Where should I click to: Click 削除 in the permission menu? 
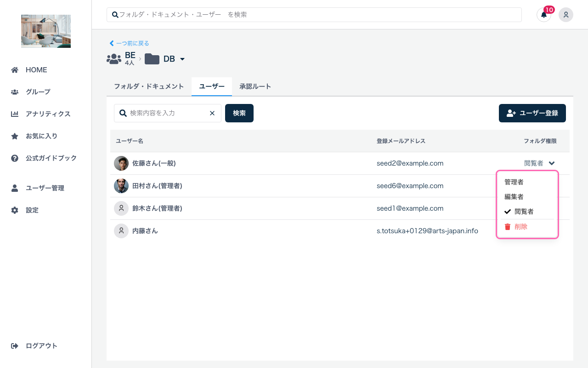tap(521, 227)
